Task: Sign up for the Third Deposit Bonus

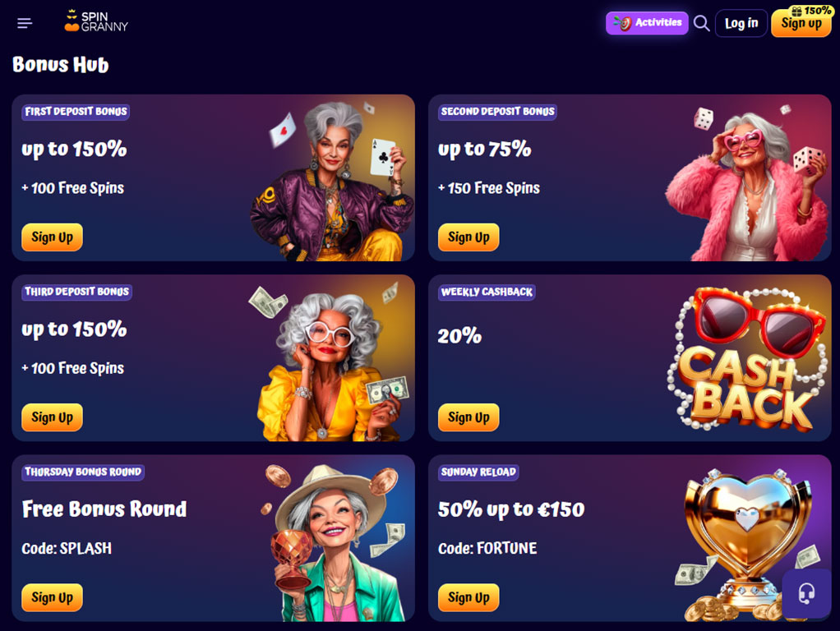Action: coord(52,417)
